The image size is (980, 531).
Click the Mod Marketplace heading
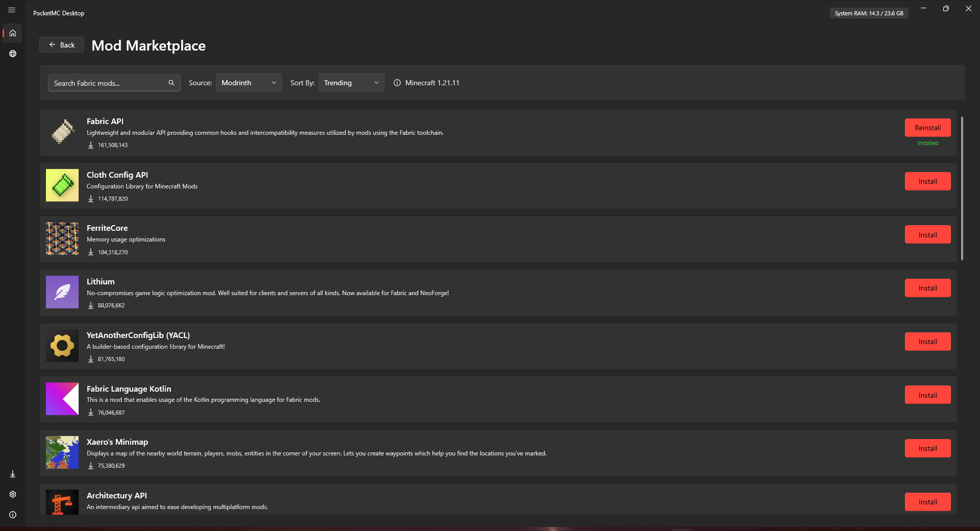(149, 45)
